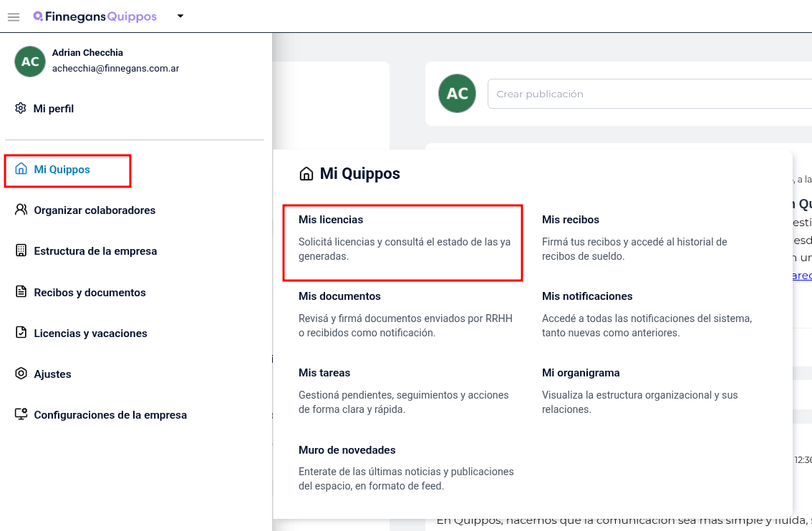
Task: Open Recibos y documentos
Action: pos(90,293)
